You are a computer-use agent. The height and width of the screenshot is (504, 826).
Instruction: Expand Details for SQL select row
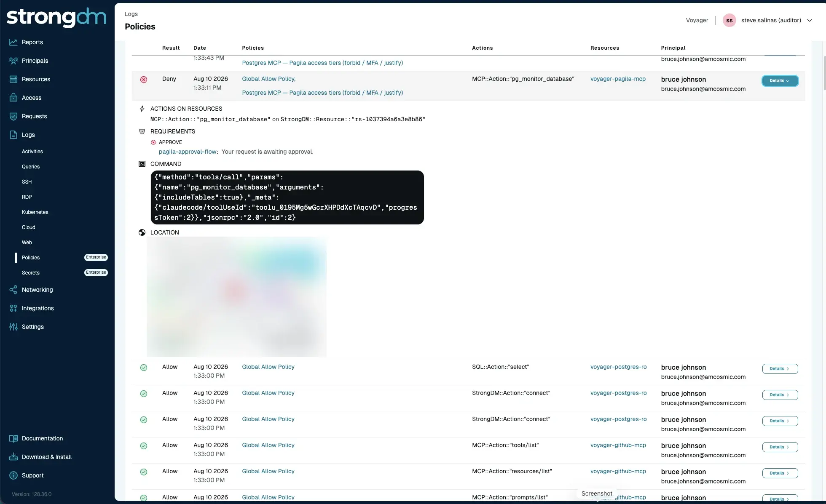point(780,369)
